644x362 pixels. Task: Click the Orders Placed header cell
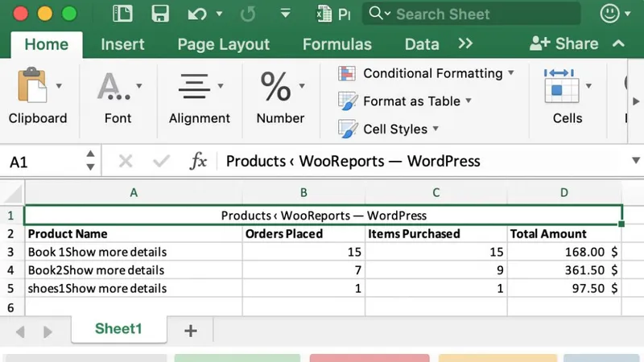303,233
